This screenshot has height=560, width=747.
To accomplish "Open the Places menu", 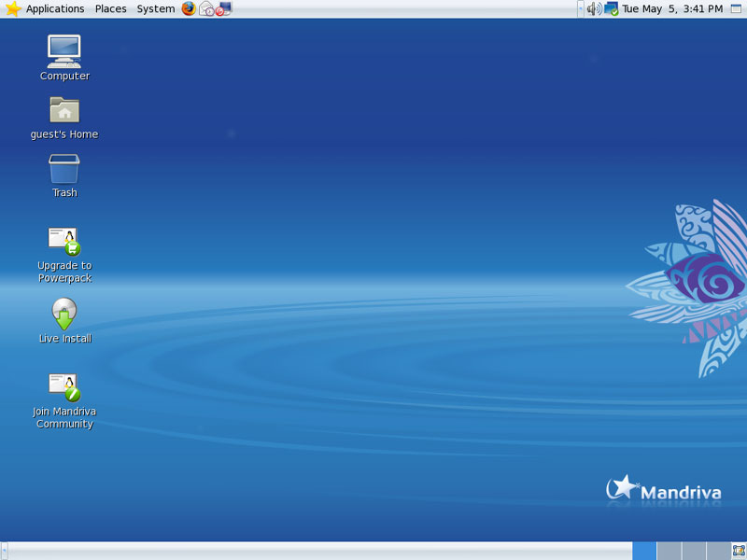I will click(110, 8).
